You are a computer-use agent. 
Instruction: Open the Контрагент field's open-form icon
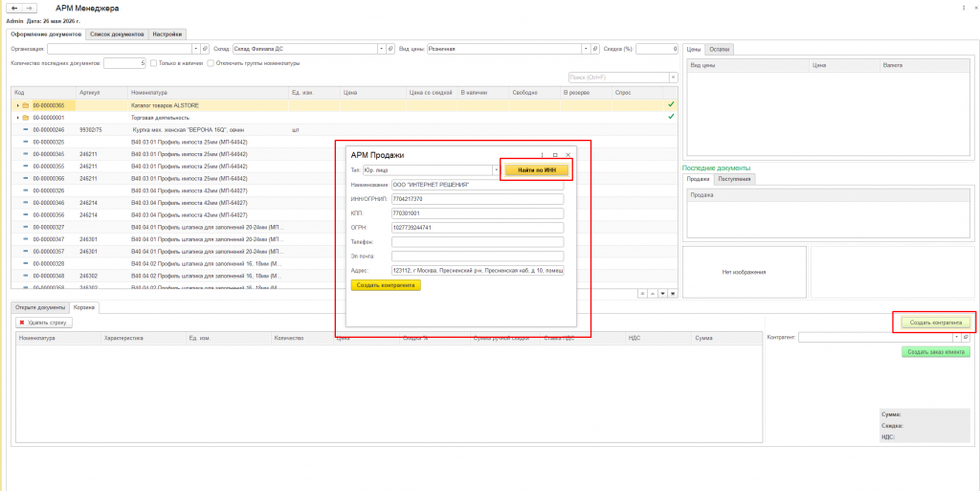tap(966, 337)
